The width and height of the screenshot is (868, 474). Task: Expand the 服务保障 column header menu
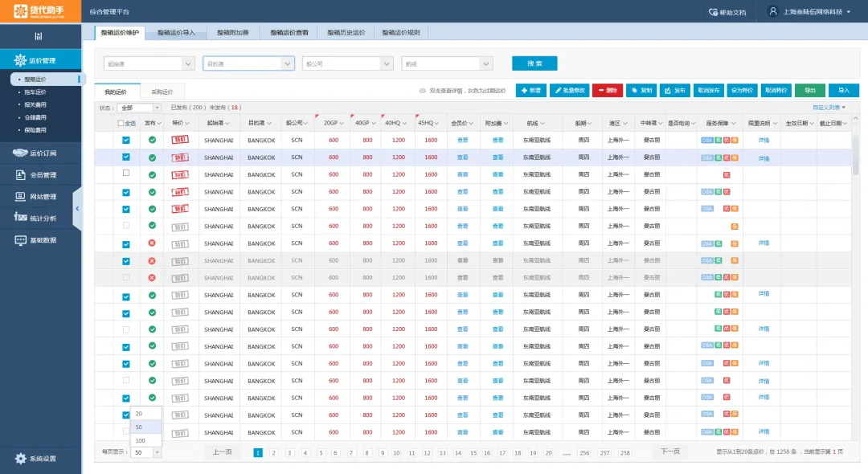pyautogui.click(x=734, y=124)
